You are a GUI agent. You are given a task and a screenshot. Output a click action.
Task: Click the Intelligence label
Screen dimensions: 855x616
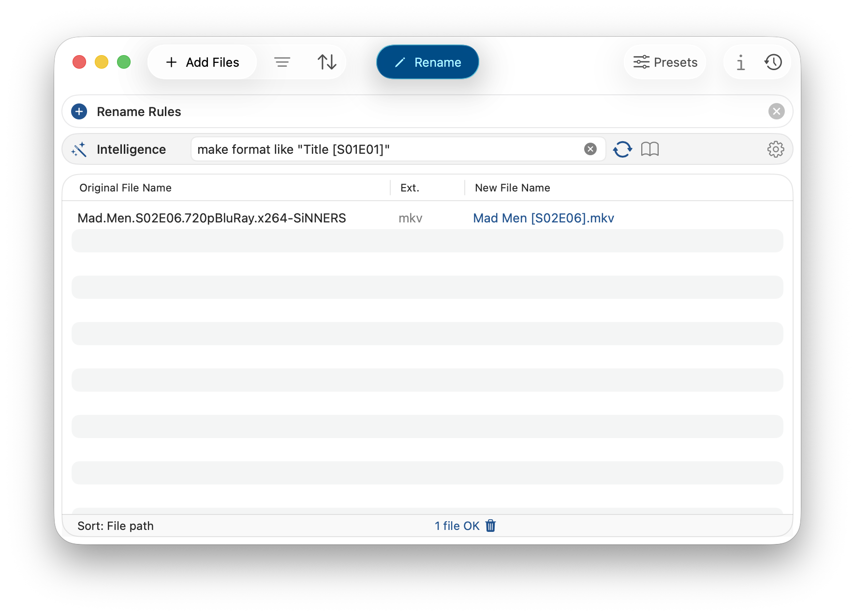[x=131, y=149]
